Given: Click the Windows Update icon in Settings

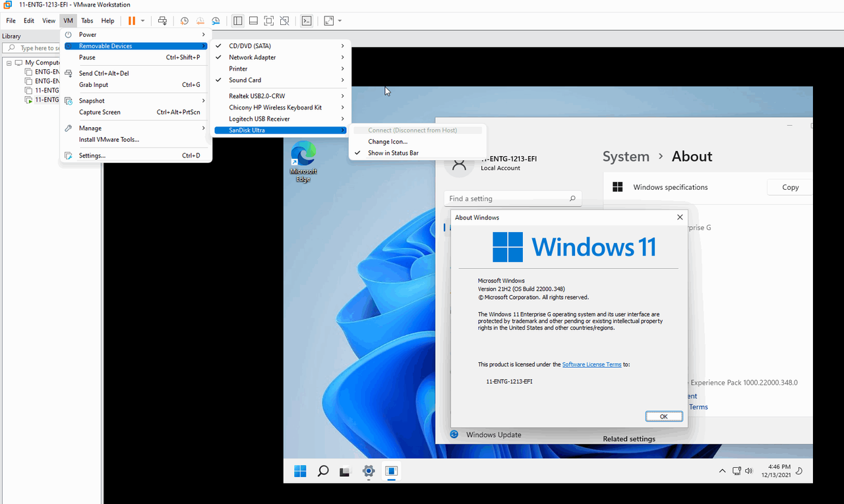Looking at the screenshot, I should 454,434.
